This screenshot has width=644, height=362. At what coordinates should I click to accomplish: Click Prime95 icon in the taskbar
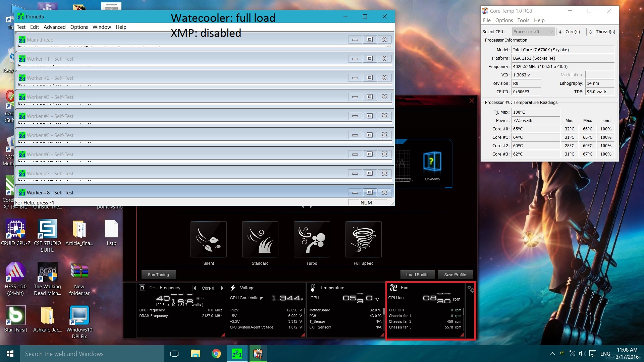[237, 354]
